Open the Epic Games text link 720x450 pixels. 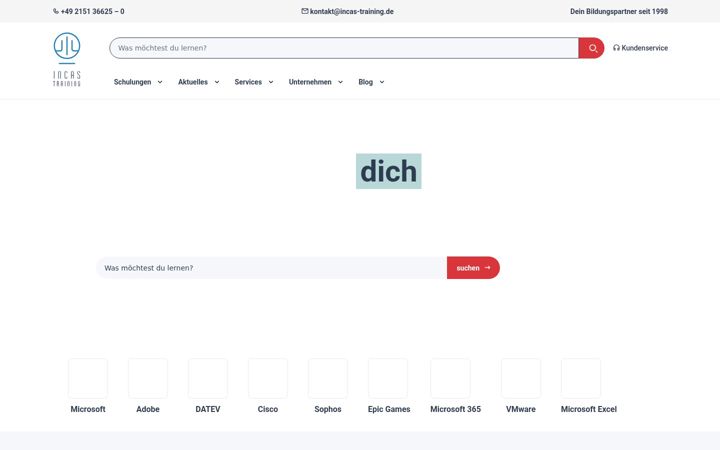coord(389,409)
